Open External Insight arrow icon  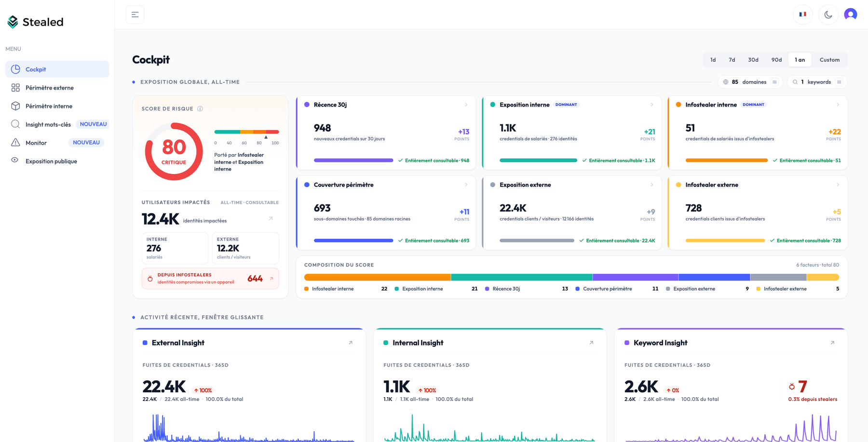tap(351, 343)
